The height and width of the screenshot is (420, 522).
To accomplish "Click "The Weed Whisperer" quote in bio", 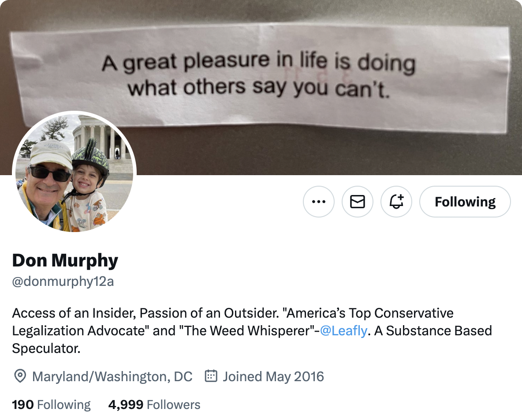I will pyautogui.click(x=242, y=331).
